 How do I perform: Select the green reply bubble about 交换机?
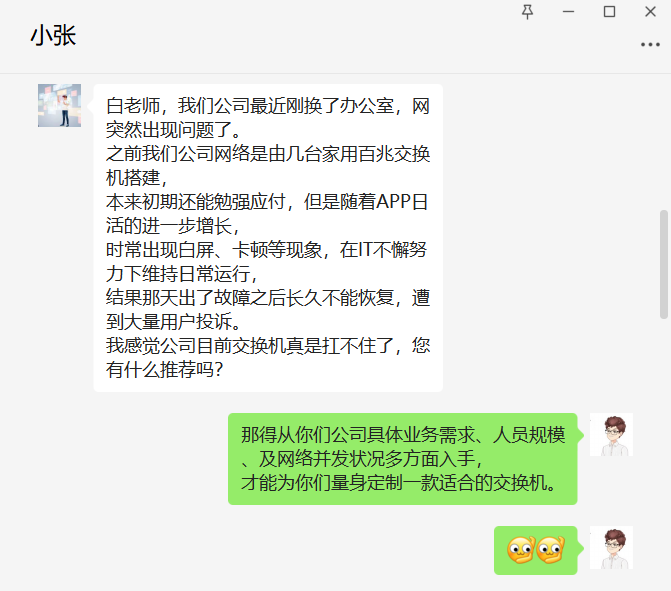(x=403, y=459)
